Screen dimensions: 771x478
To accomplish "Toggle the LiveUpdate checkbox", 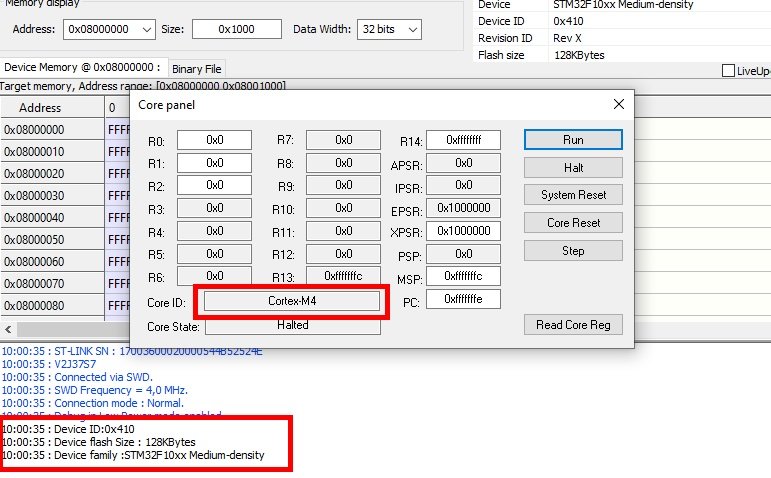I will 728,71.
